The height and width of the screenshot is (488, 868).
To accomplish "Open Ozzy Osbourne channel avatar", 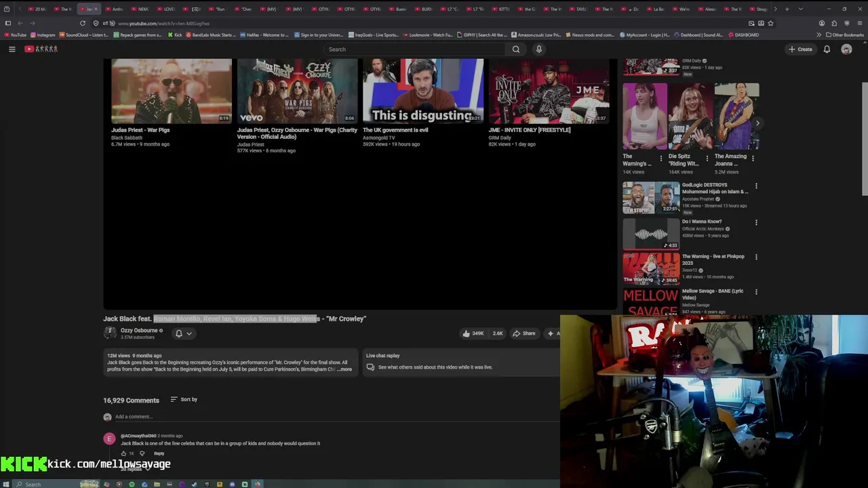I will pyautogui.click(x=109, y=333).
